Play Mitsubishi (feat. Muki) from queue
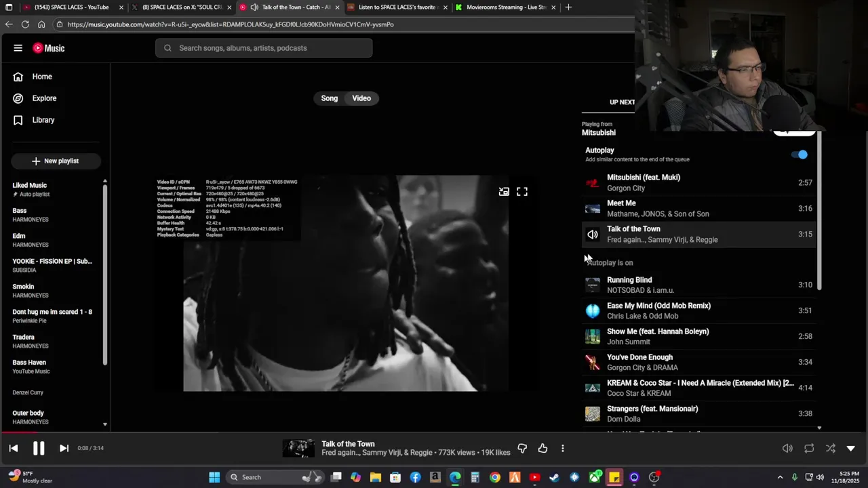The width and height of the screenshot is (868, 488). [x=698, y=183]
